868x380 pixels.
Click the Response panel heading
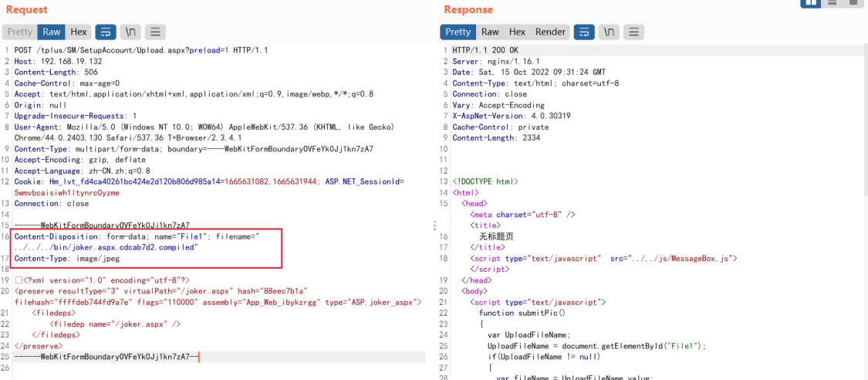click(468, 9)
